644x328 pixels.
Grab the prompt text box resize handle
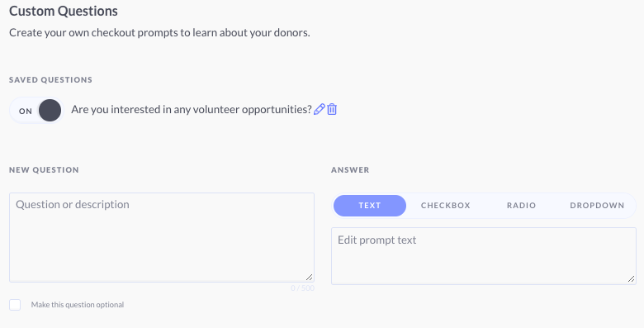pos(632,279)
